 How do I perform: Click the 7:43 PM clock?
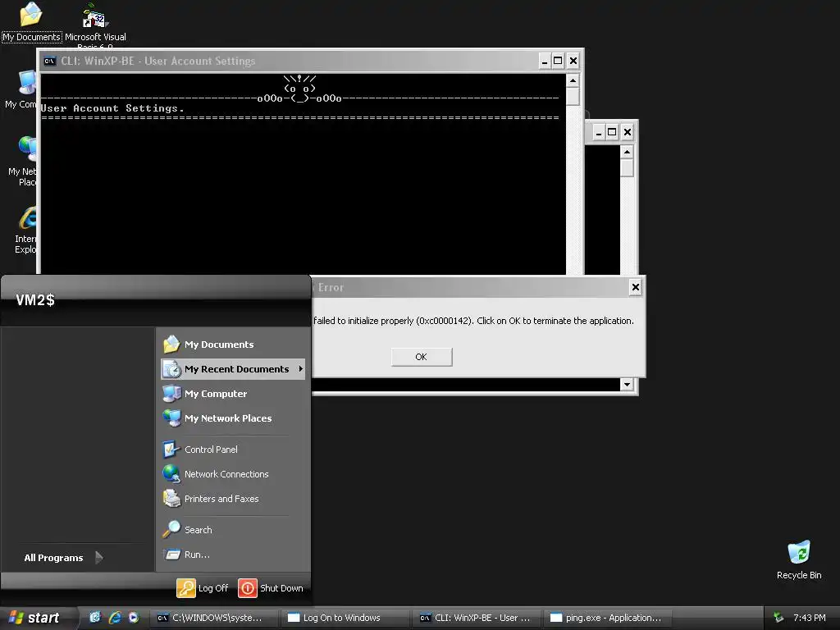810,618
